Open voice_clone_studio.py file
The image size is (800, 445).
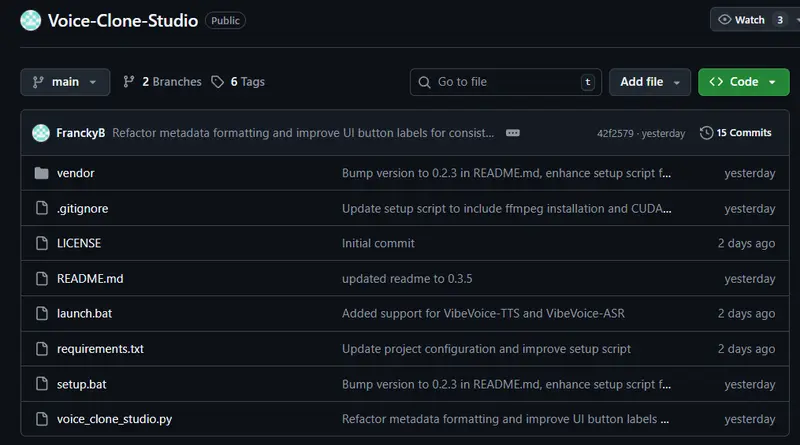tap(114, 419)
